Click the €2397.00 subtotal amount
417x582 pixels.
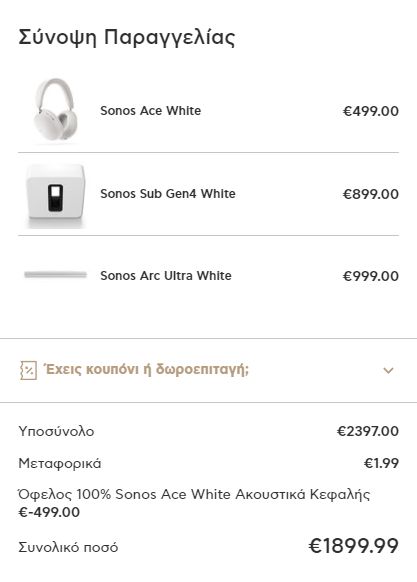point(368,431)
